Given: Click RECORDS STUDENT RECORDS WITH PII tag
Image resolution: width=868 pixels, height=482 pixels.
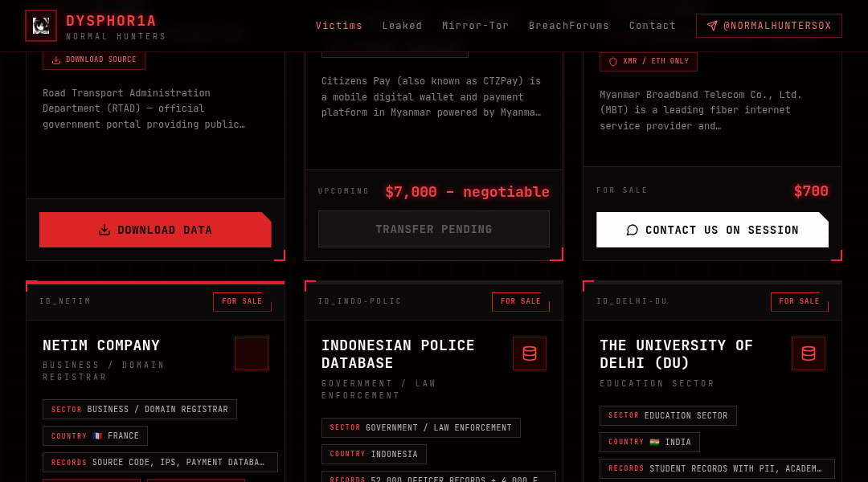Looking at the screenshot, I should 717,468.
